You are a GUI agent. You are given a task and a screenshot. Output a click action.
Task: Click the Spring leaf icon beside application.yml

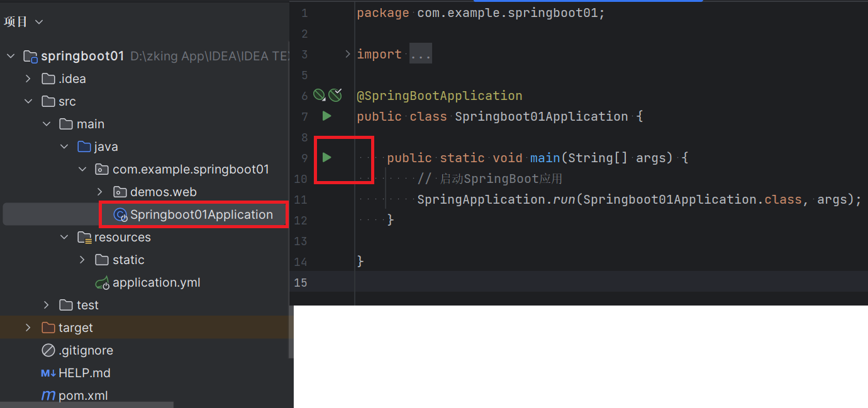pyautogui.click(x=102, y=282)
